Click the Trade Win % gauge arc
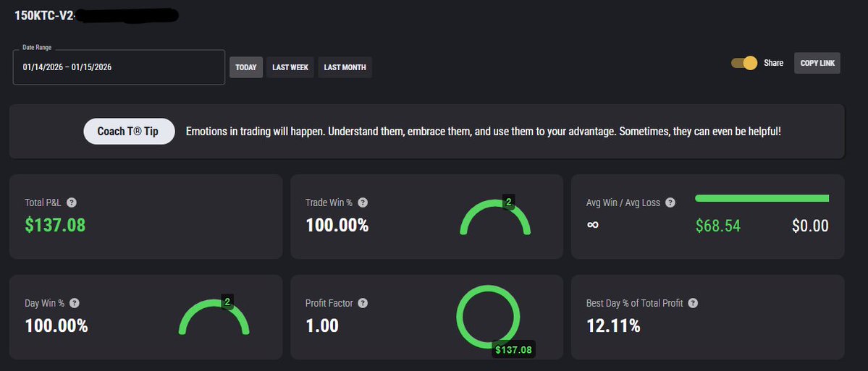Viewport: 868px width, 371px height. (495, 217)
